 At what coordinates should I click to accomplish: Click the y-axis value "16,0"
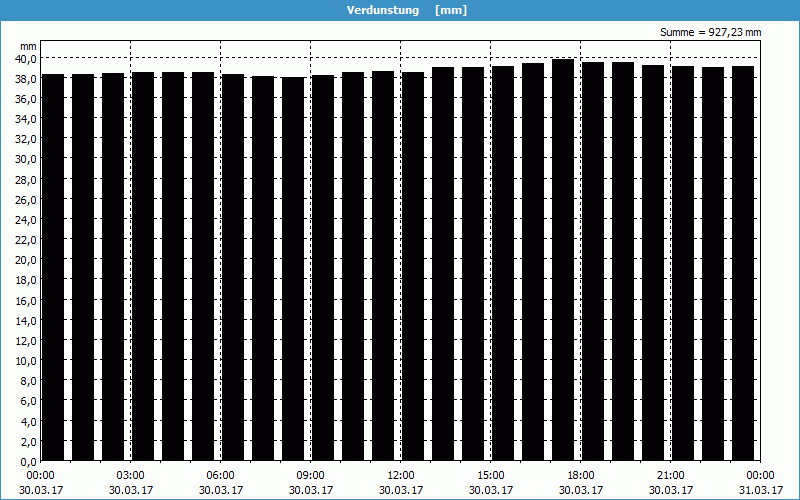coord(26,301)
